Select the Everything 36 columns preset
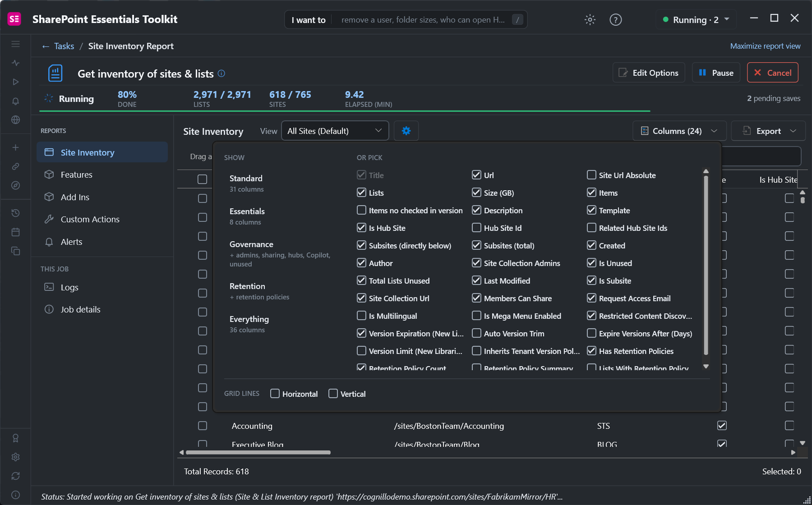812x505 pixels. click(x=249, y=324)
